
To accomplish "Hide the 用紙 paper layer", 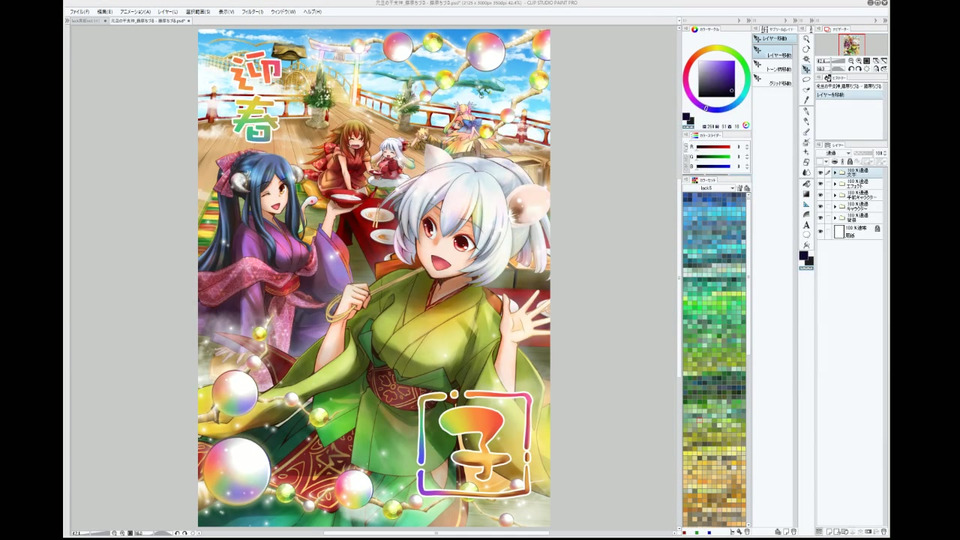I will coord(820,231).
